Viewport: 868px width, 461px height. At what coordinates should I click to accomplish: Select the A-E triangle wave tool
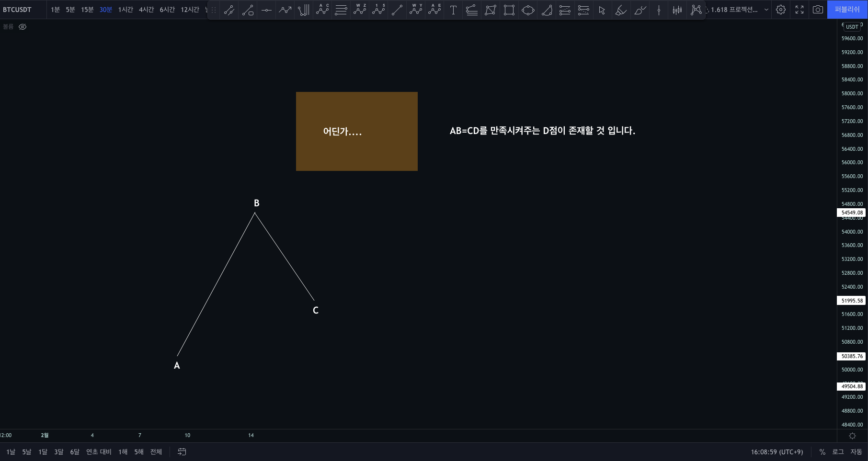[434, 10]
